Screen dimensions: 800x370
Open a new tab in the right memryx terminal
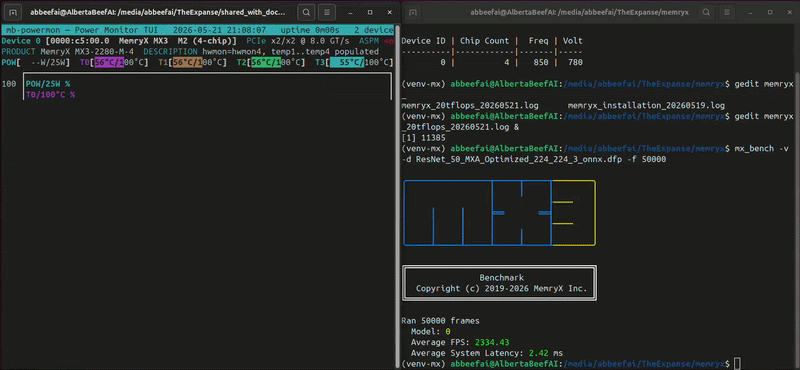[x=413, y=11]
